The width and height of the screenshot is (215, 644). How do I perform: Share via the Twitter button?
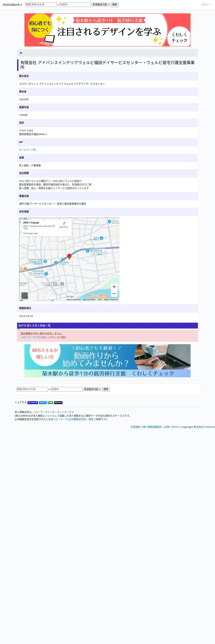[x=43, y=403]
